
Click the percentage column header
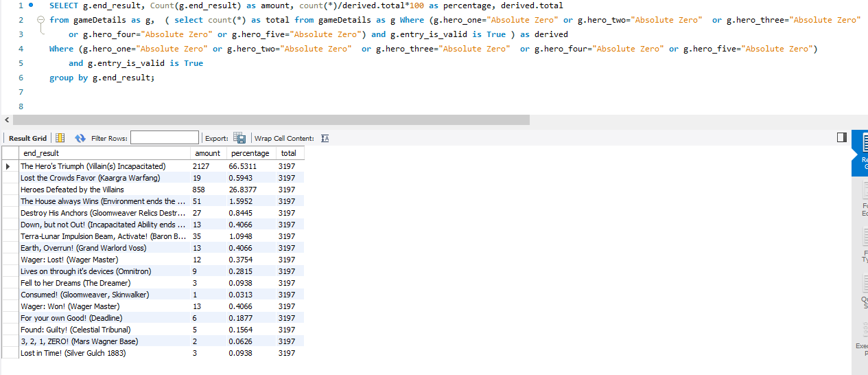click(250, 153)
